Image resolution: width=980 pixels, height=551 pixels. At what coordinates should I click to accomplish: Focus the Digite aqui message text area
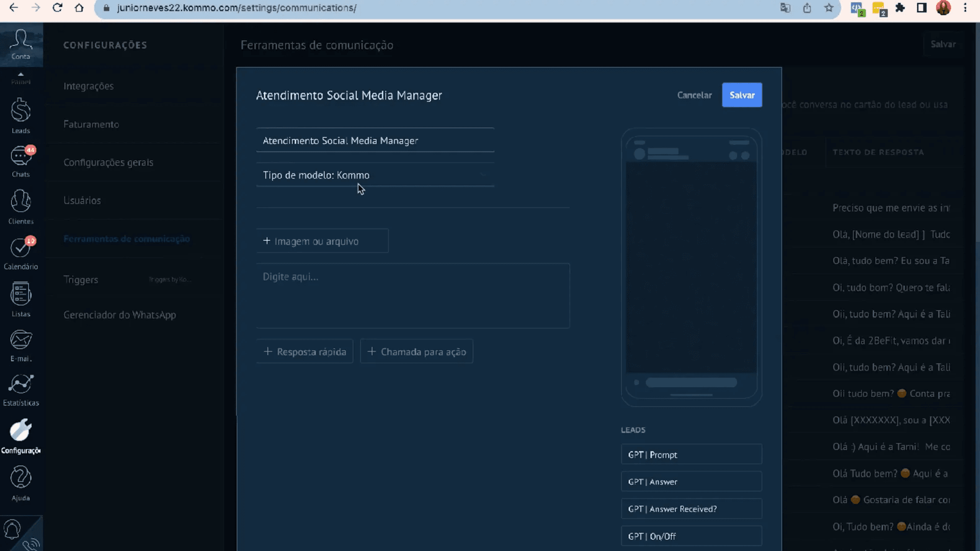[x=413, y=296]
